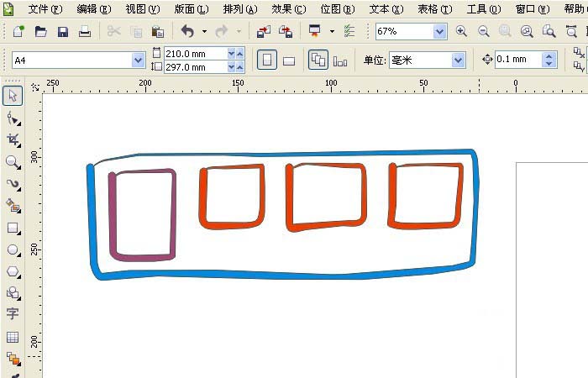Select the Basic Shapes tool
This screenshot has width=588, height=378.
(x=13, y=293)
